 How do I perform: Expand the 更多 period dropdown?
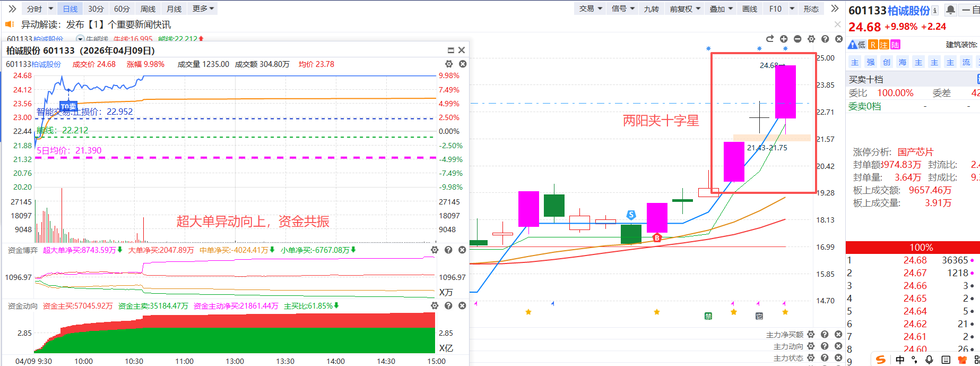pos(203,8)
